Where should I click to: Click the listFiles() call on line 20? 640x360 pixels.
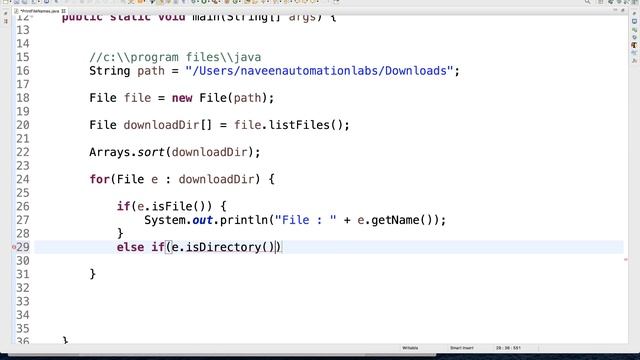coord(305,125)
